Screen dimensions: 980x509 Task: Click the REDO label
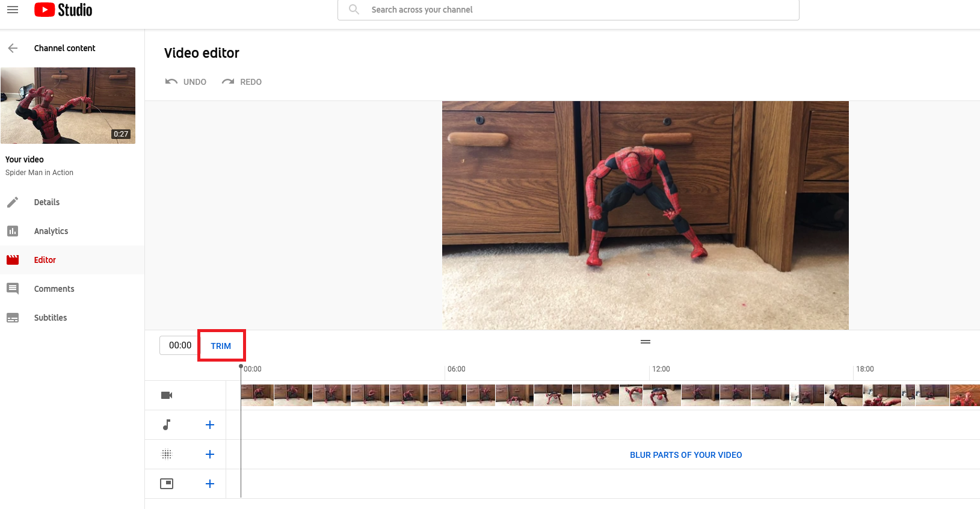pos(251,82)
